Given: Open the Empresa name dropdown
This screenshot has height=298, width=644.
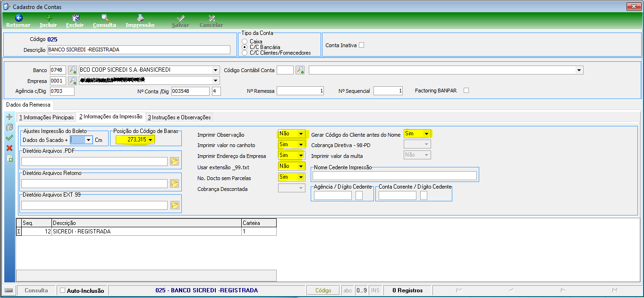Looking at the screenshot, I should (x=216, y=80).
